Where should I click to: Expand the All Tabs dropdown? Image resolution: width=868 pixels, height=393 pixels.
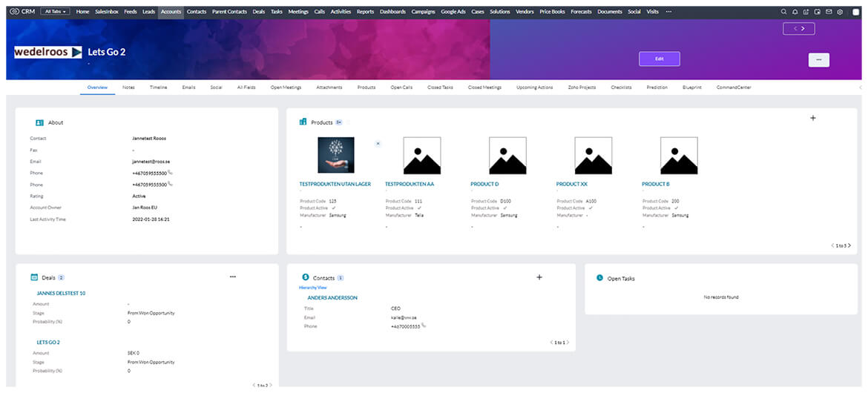click(56, 12)
